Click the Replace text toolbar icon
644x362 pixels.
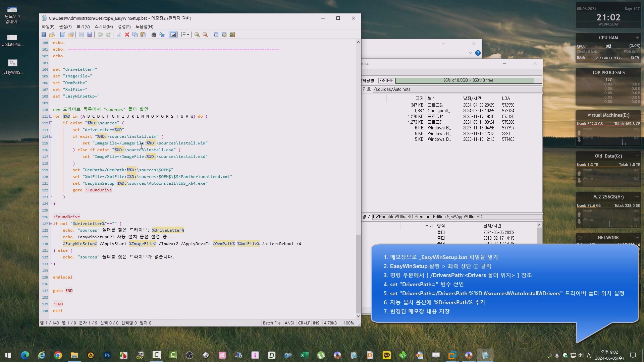(x=162, y=35)
